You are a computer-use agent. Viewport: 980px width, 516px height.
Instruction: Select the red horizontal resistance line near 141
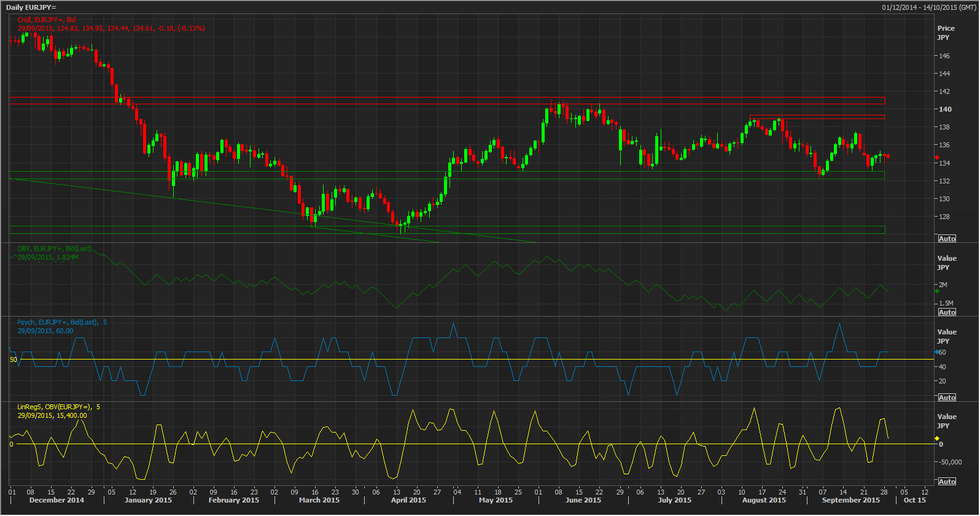pos(447,98)
